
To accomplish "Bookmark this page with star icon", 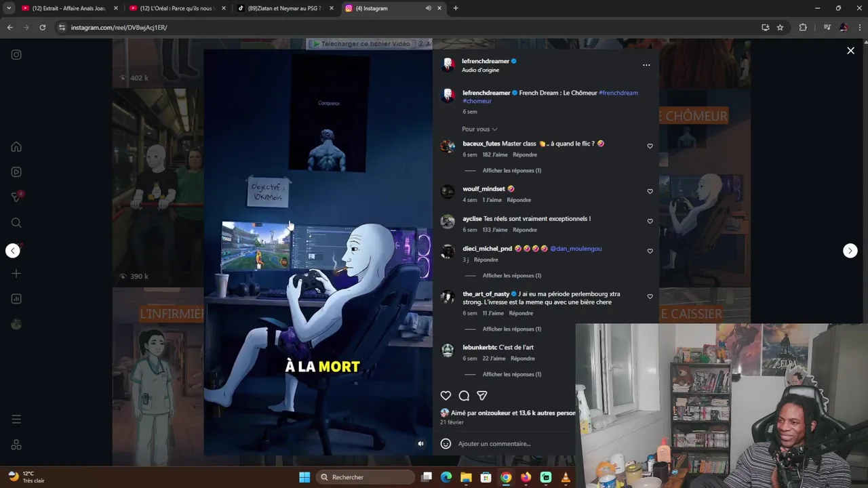I will coord(780,27).
